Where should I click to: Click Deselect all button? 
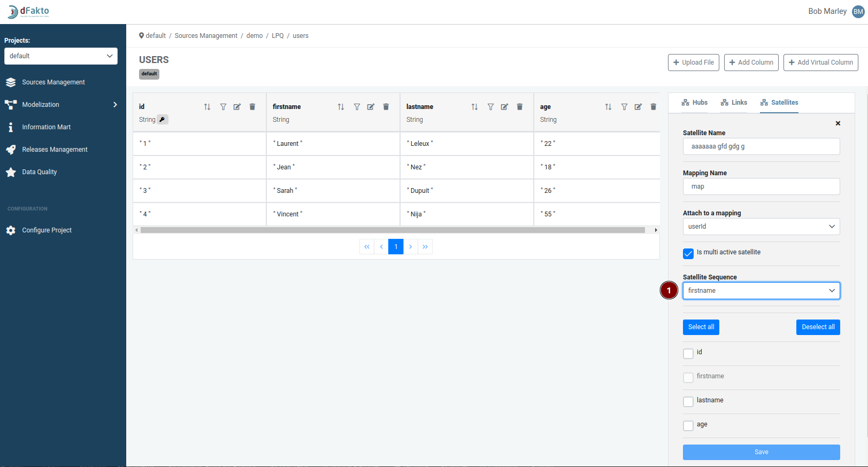coord(818,327)
